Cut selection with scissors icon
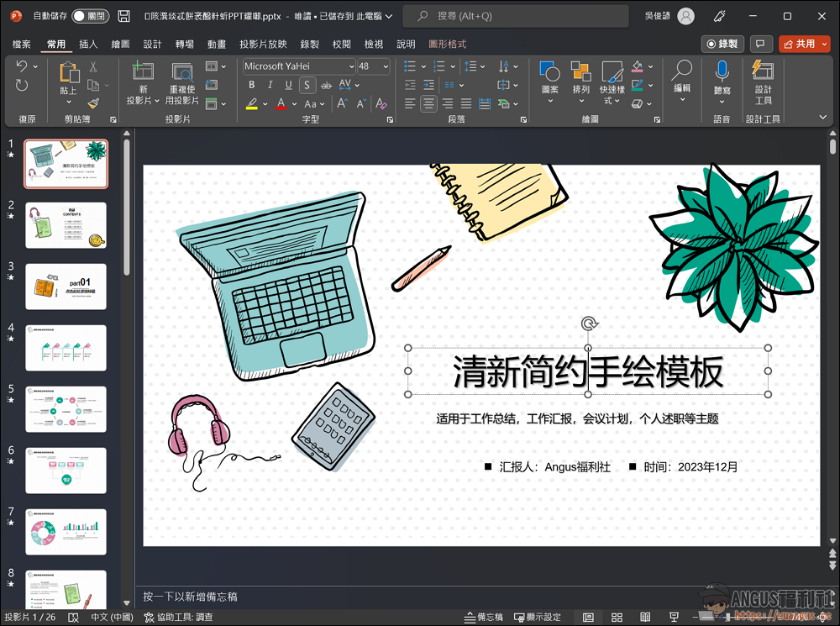This screenshot has width=840, height=626. tap(93, 67)
